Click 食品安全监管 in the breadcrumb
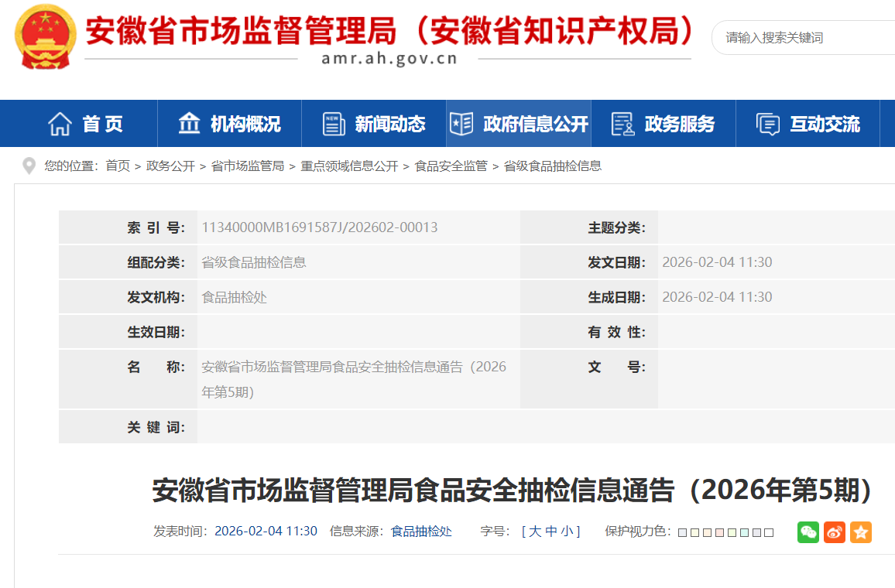 coord(451,166)
